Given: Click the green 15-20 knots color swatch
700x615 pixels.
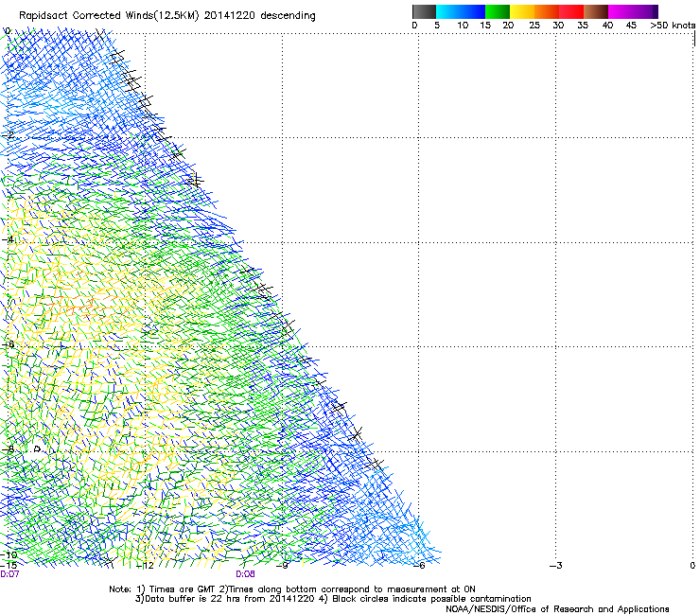Looking at the screenshot, I should point(498,11).
